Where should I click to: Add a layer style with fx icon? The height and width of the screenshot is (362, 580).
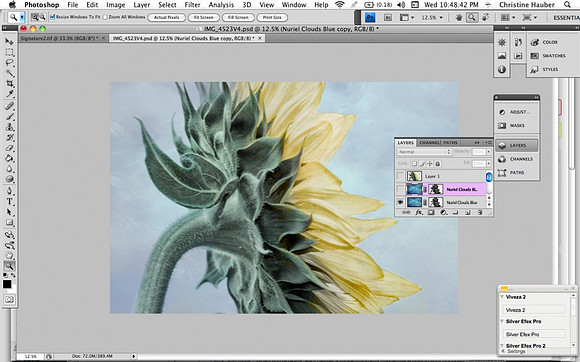coord(419,212)
